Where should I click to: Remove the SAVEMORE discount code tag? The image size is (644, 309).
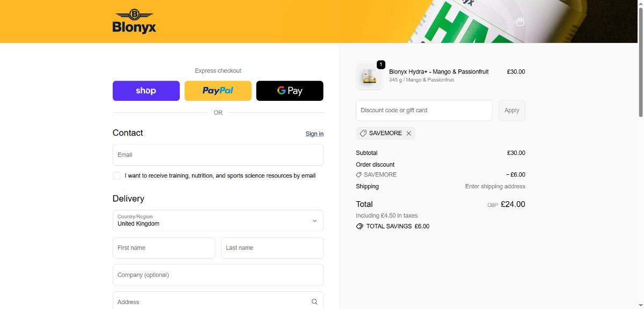[409, 134]
